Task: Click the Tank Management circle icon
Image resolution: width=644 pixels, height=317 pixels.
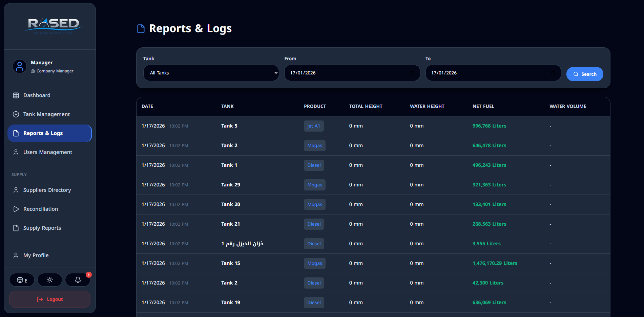Action: pos(16,114)
